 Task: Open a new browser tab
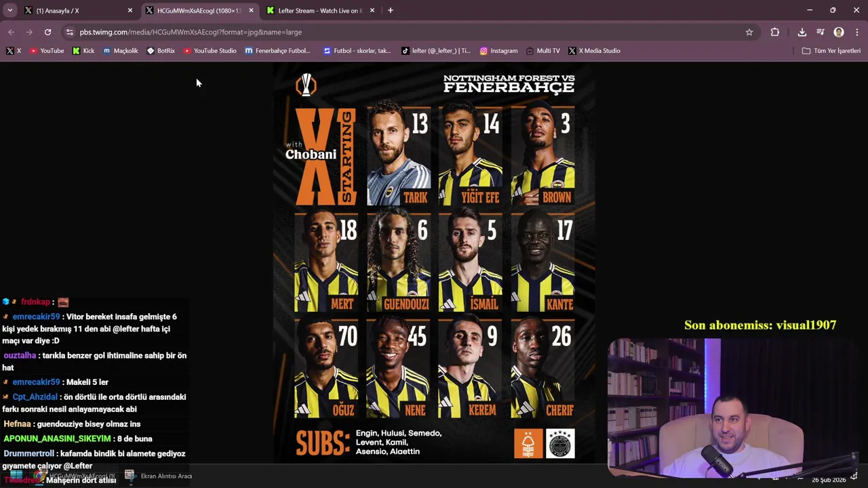(x=390, y=10)
